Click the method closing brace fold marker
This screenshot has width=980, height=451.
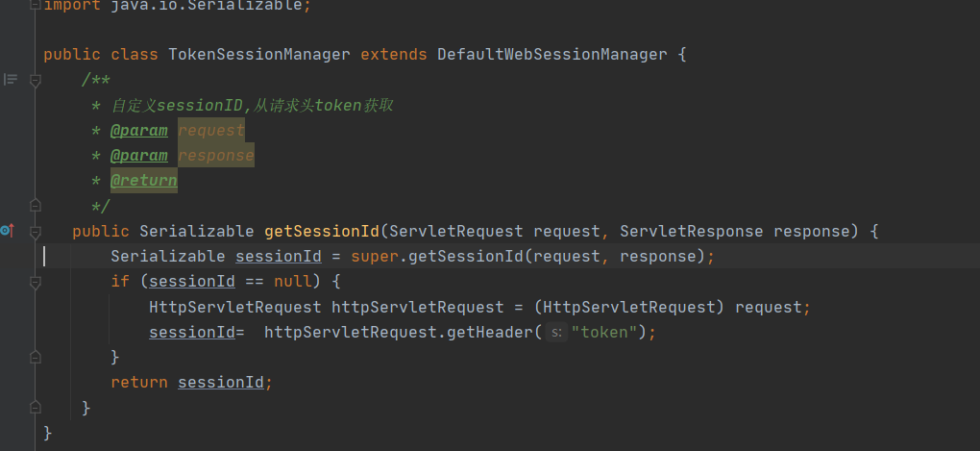click(x=36, y=408)
